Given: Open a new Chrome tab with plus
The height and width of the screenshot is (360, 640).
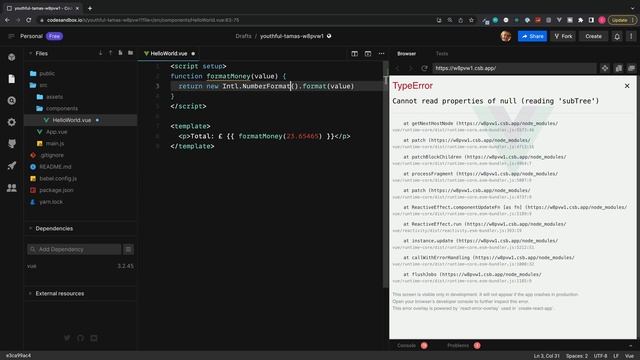Looking at the screenshot, I should [90, 8].
